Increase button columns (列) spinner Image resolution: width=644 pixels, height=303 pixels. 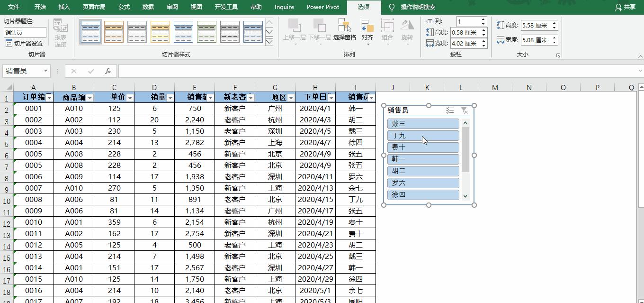483,19
